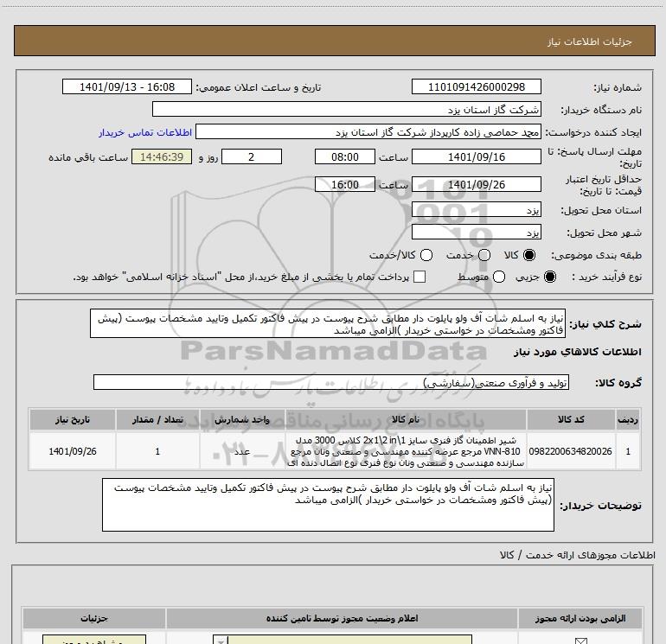Open the اطلاعات تماس خریدار link
Image resolution: width=666 pixels, height=644 pixels.
(145, 132)
